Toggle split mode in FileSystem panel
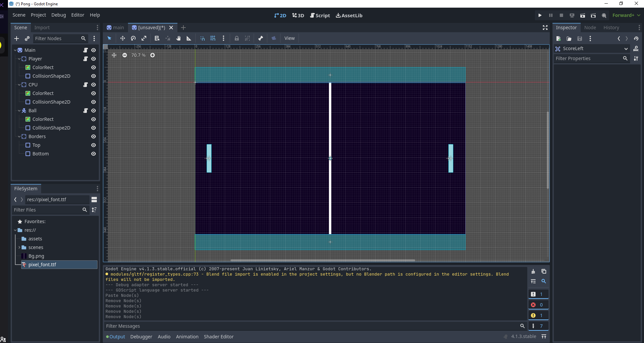The height and width of the screenshot is (343, 644). point(94,200)
